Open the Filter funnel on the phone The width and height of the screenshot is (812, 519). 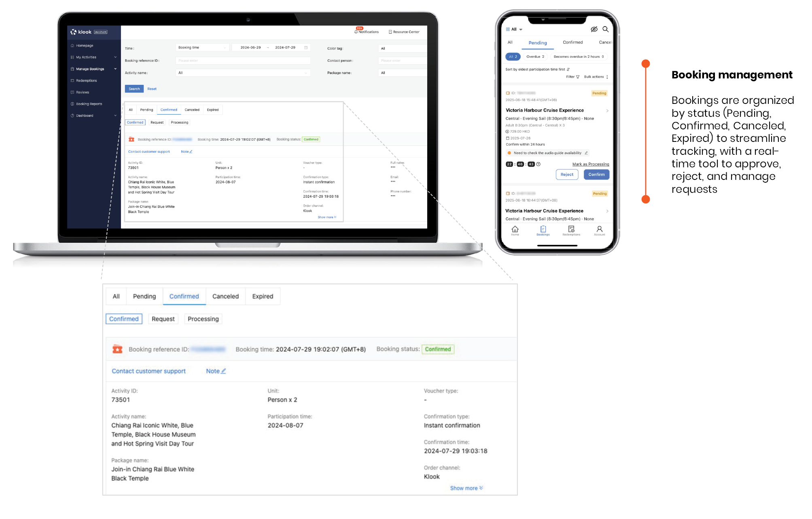pos(578,77)
